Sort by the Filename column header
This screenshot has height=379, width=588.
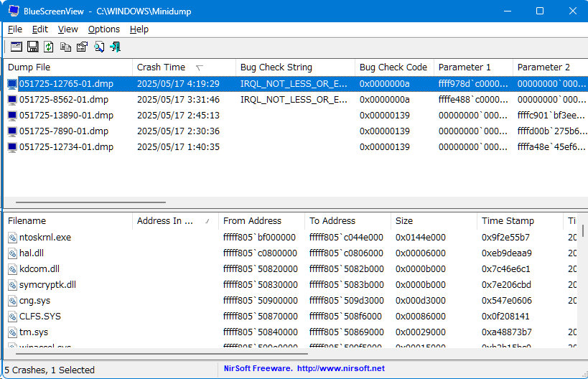tap(68, 221)
